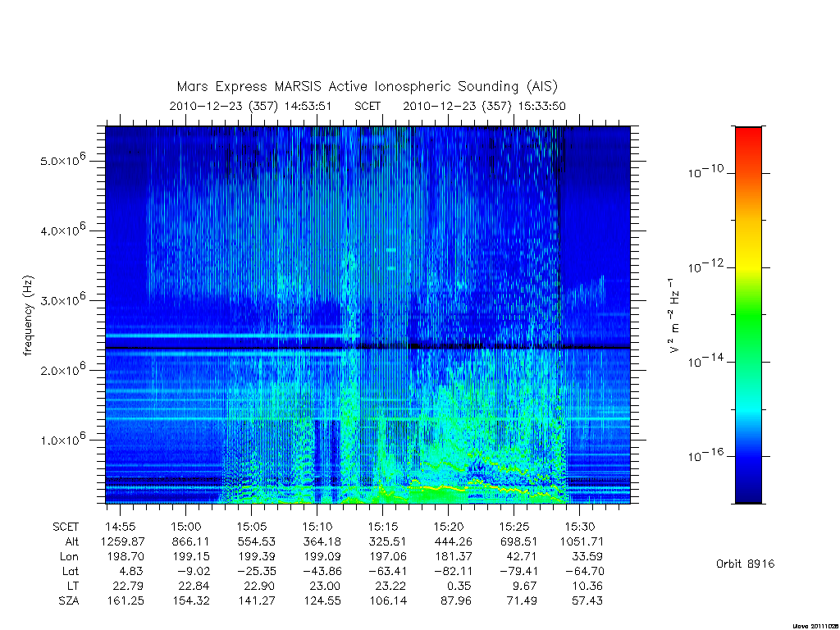
Task: Click the SCET row header below the plot
Action: point(66,527)
